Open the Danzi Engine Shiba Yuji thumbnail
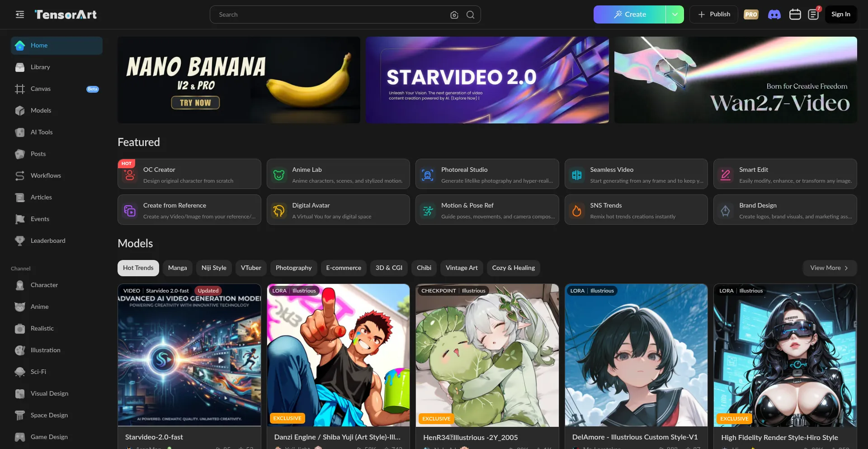This screenshot has width=868, height=449. pyautogui.click(x=338, y=355)
